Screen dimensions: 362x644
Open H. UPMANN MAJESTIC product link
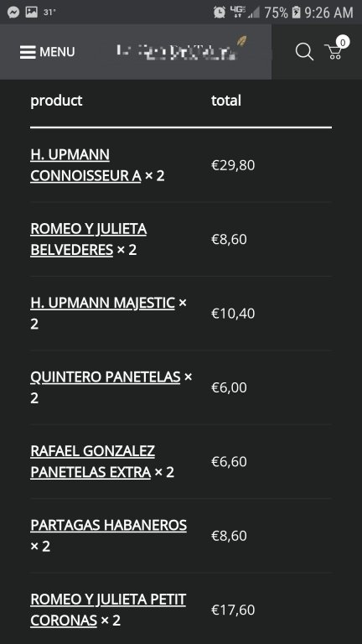point(102,303)
